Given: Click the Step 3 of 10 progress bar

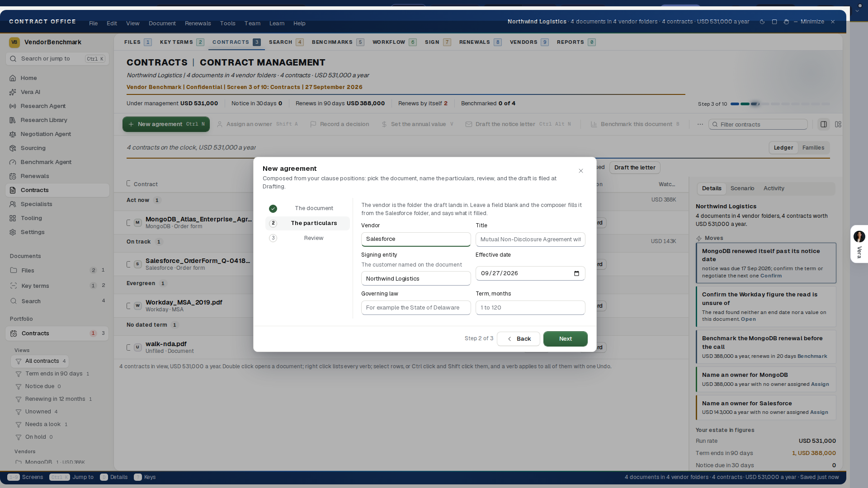Looking at the screenshot, I should click(x=780, y=104).
